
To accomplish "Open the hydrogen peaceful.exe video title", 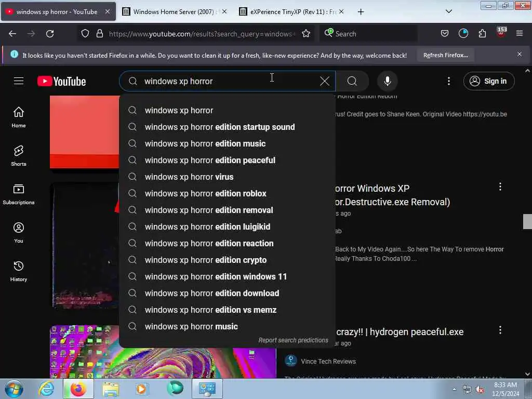I will (x=400, y=332).
